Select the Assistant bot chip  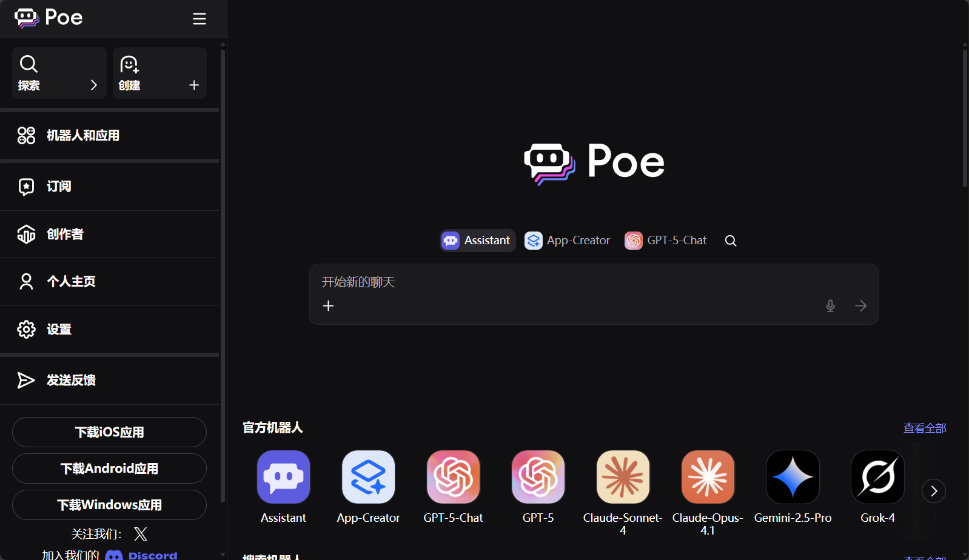tap(478, 241)
